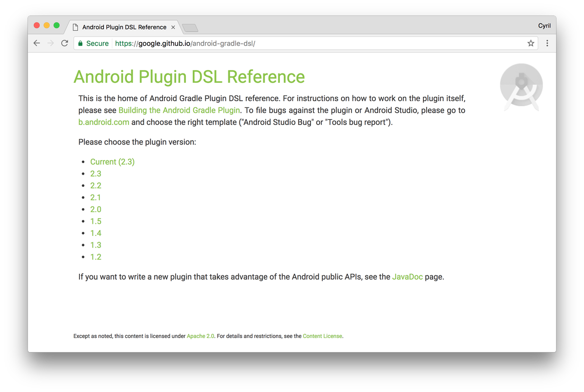Image resolution: width=584 pixels, height=392 pixels.
Task: Open the Content License link
Action: (x=323, y=336)
